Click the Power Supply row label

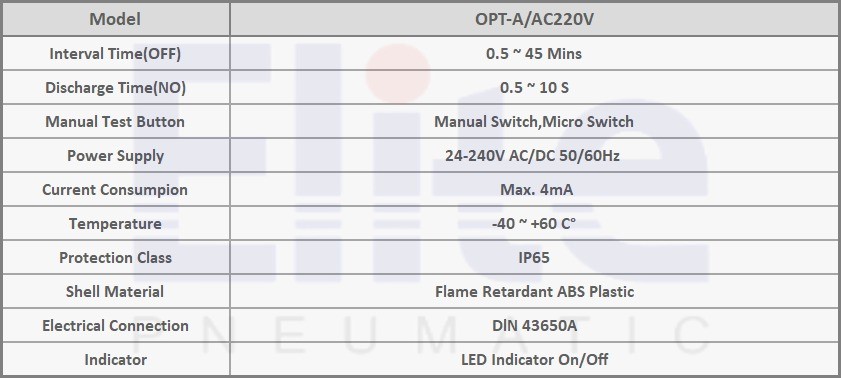tap(115, 155)
